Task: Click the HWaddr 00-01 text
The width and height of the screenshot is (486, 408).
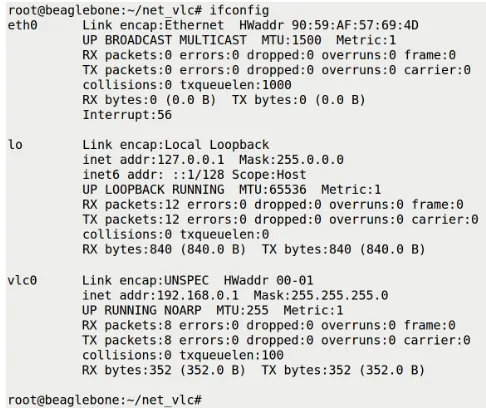Action: pos(268,280)
